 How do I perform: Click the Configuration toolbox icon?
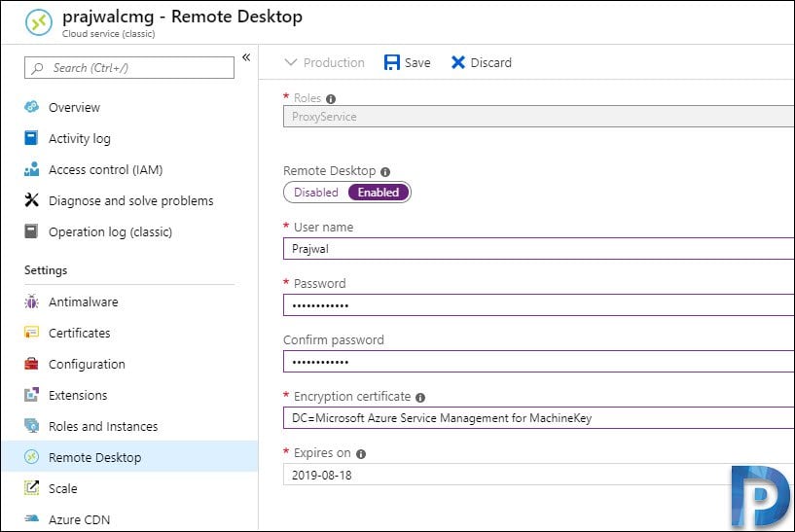click(x=31, y=364)
